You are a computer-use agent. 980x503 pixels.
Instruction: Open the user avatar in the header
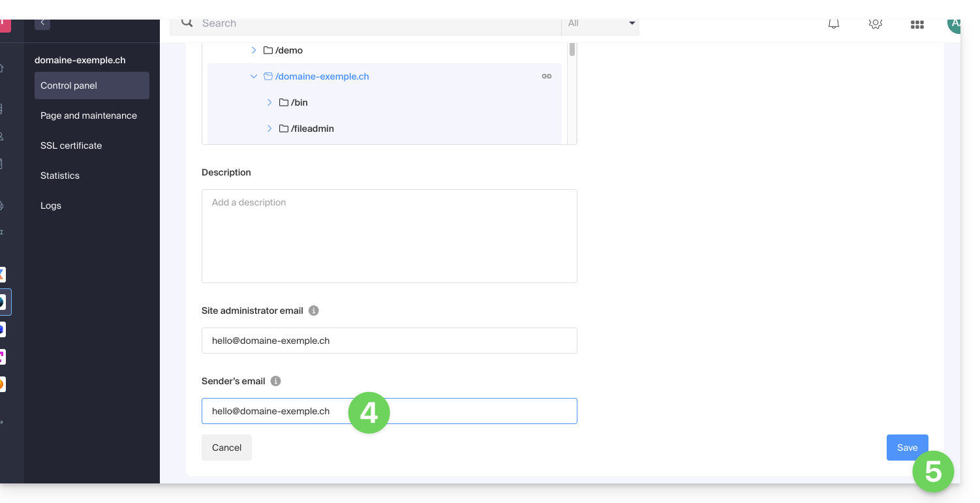[x=955, y=24]
